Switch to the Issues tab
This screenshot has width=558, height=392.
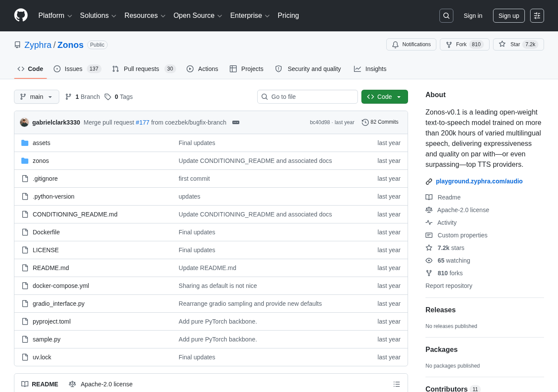coord(78,69)
